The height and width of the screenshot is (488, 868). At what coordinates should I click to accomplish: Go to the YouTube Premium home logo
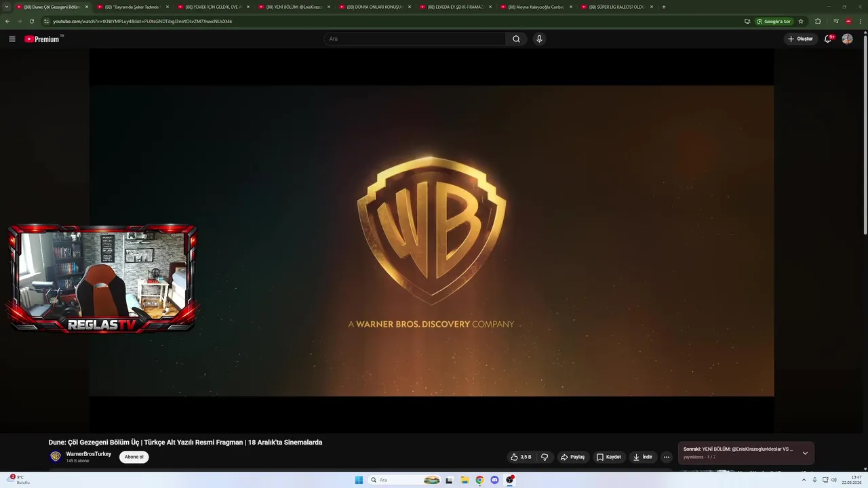tap(43, 39)
